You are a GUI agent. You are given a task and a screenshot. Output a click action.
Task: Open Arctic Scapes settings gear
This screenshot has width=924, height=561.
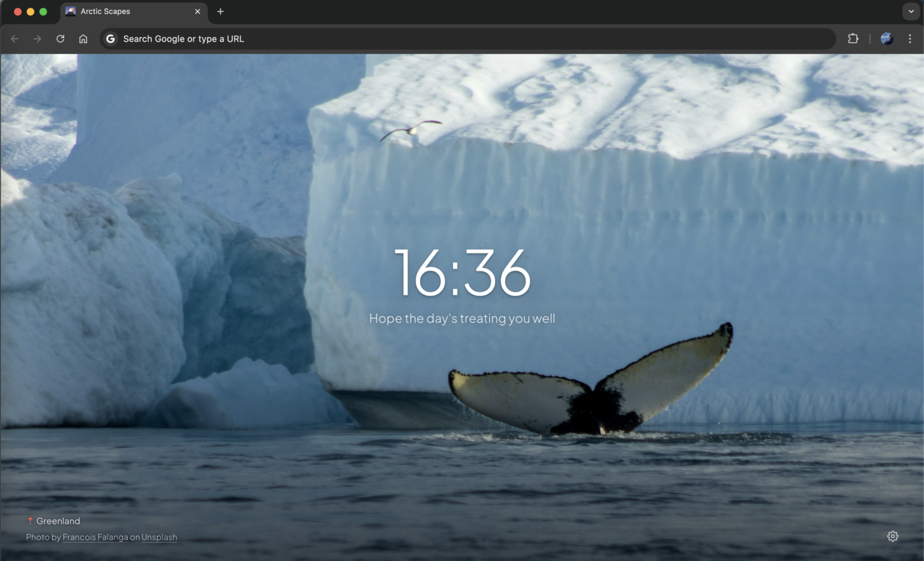coord(892,536)
